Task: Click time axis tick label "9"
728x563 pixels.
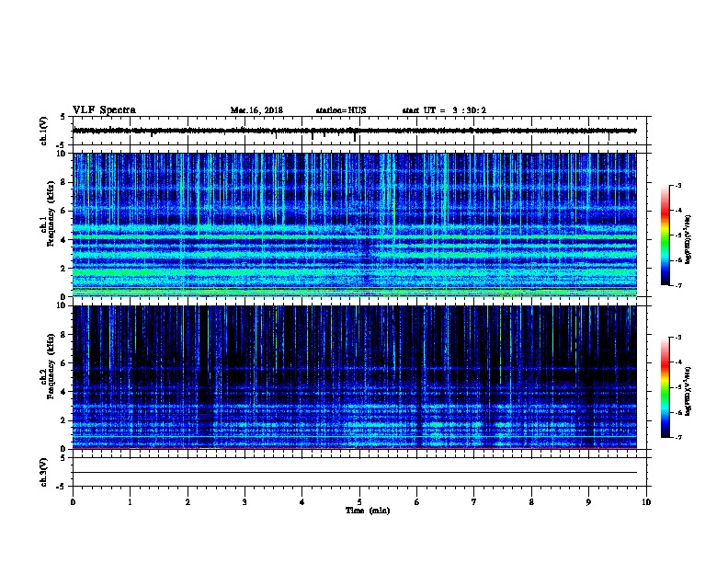Action: click(x=588, y=502)
